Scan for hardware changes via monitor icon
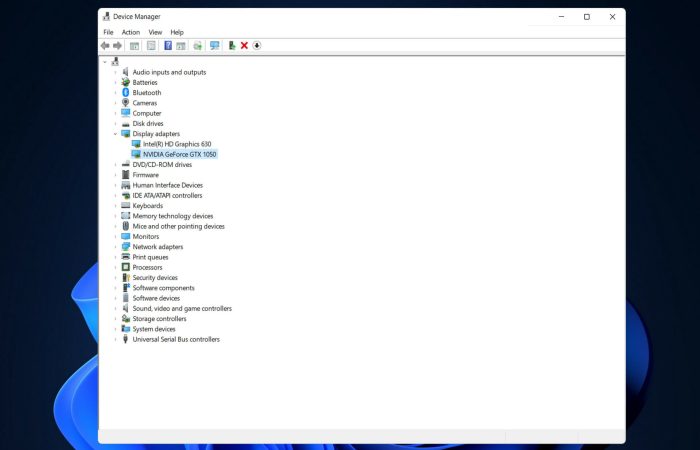Viewport: 700px width, 450px height. [215, 46]
